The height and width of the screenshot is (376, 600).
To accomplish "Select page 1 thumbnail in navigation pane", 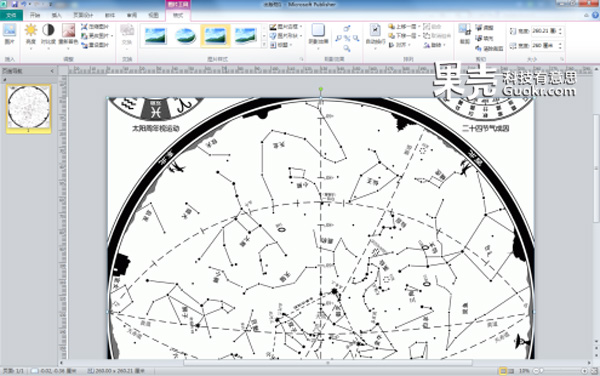I will click(29, 109).
